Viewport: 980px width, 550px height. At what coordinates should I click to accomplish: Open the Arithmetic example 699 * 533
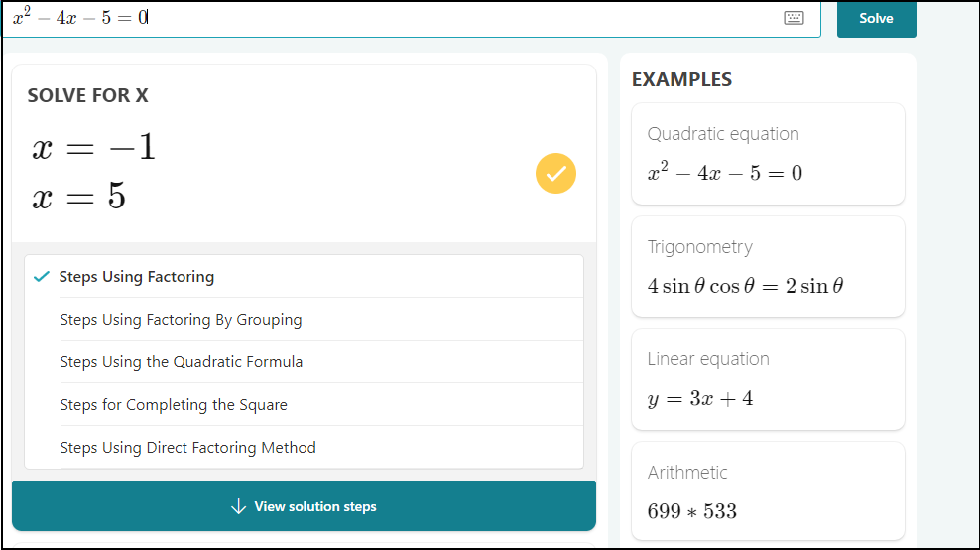768,491
